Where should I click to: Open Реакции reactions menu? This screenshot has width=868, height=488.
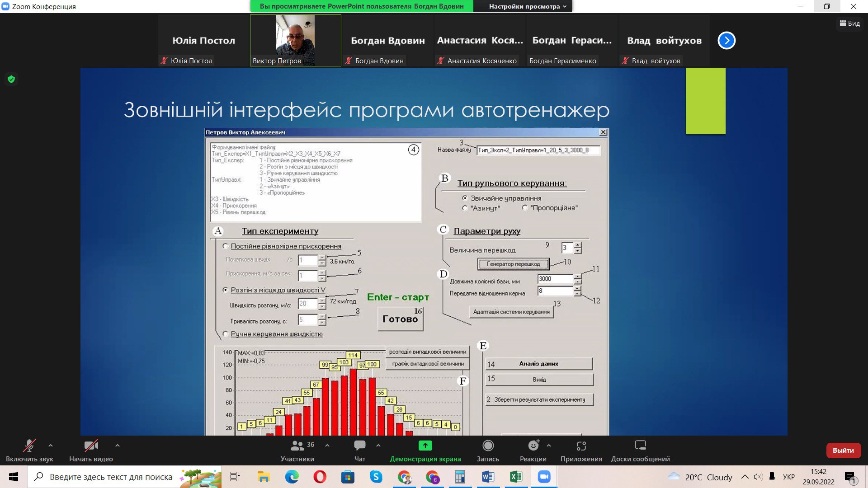tap(533, 446)
